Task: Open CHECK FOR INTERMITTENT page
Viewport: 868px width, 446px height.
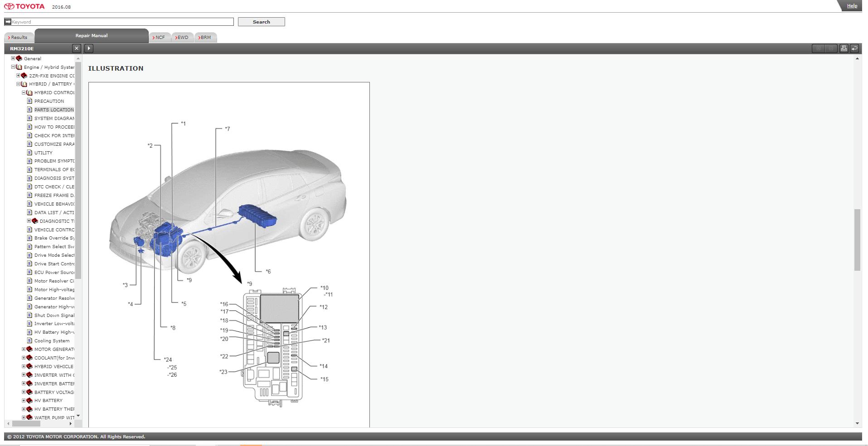Action: pyautogui.click(x=54, y=135)
